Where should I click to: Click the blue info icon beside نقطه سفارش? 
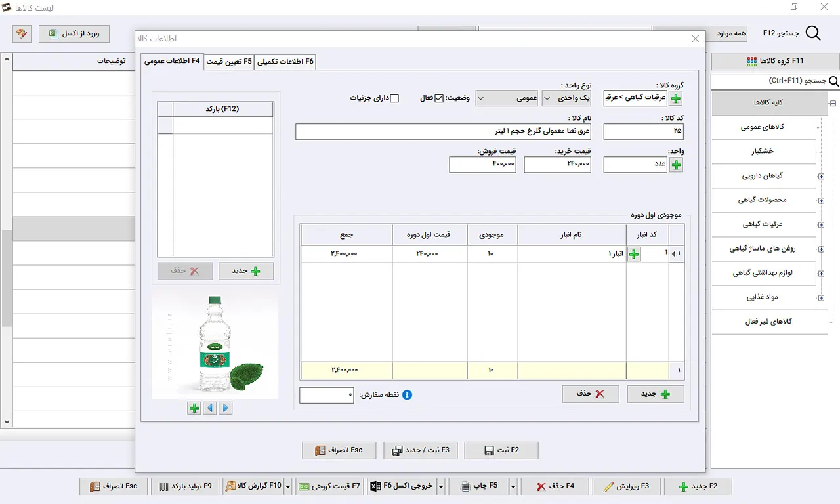click(407, 395)
